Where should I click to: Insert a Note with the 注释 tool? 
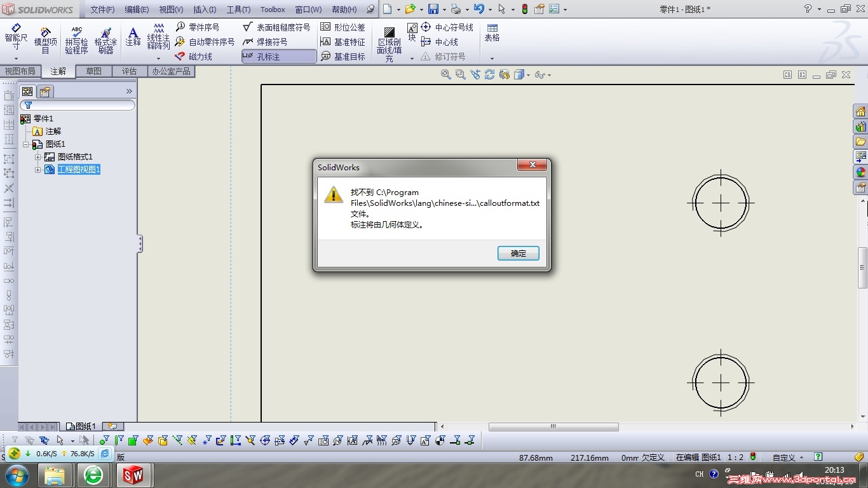(133, 36)
